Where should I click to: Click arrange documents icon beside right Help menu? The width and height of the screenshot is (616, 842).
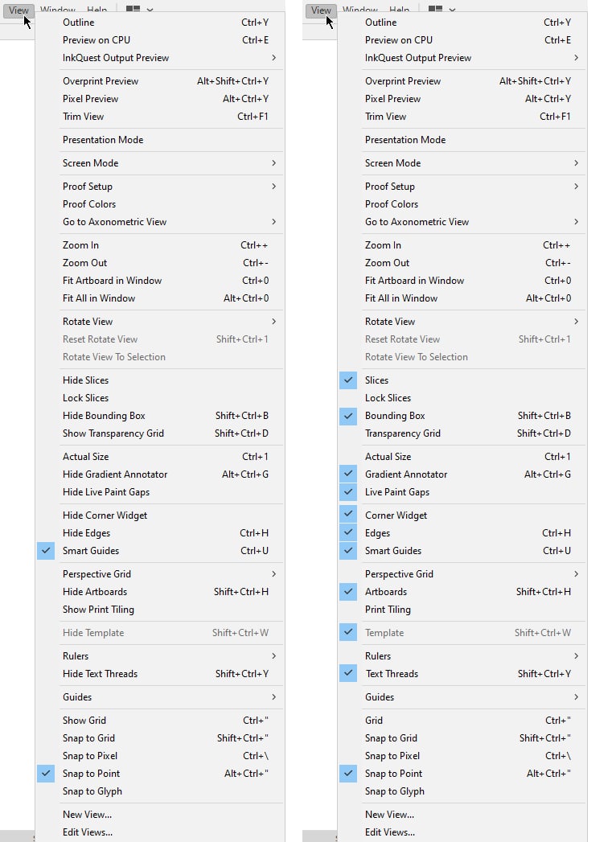point(435,10)
